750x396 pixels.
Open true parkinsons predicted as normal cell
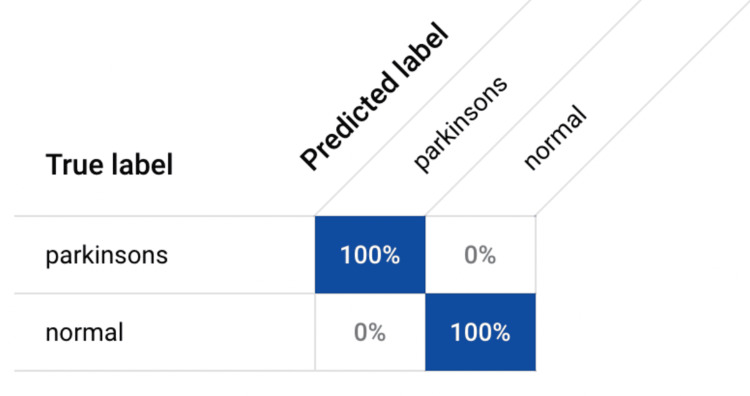coord(480,254)
